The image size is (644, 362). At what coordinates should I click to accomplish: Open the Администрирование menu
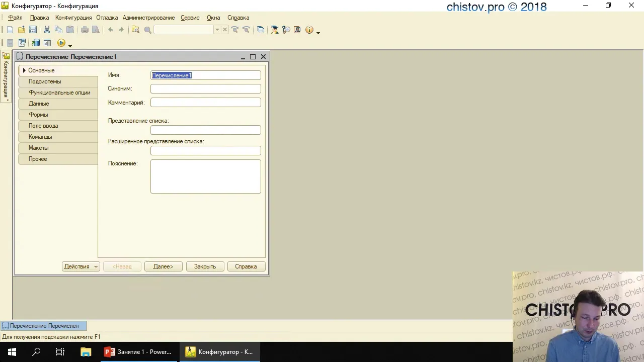tap(149, 18)
